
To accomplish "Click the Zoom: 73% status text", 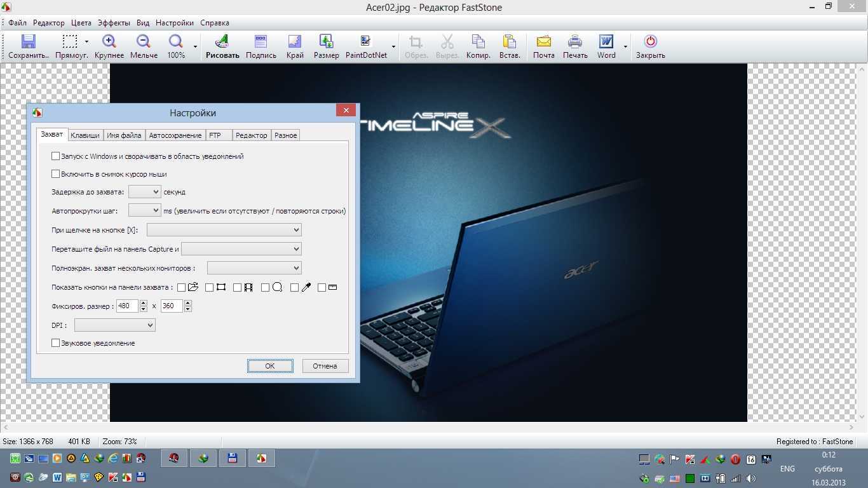I will pos(120,441).
